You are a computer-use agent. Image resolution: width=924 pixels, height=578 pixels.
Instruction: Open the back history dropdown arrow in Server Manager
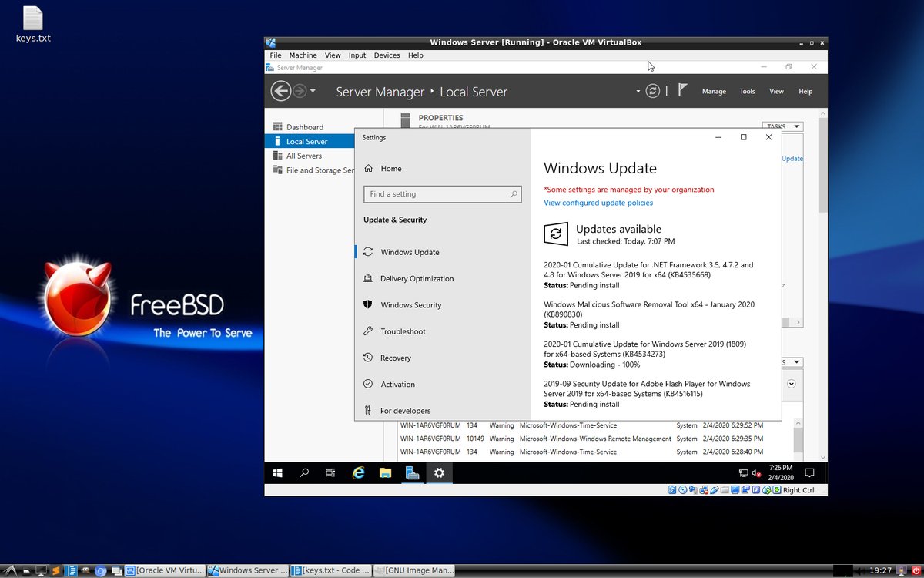[313, 92]
